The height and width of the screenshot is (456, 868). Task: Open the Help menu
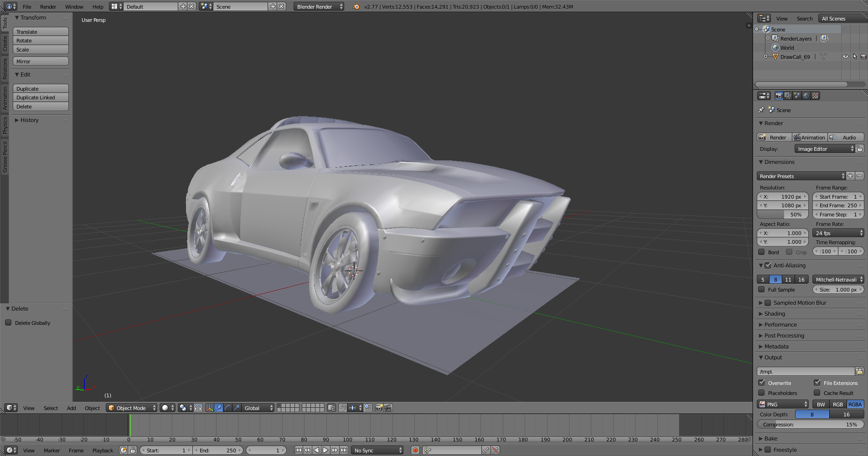[98, 6]
